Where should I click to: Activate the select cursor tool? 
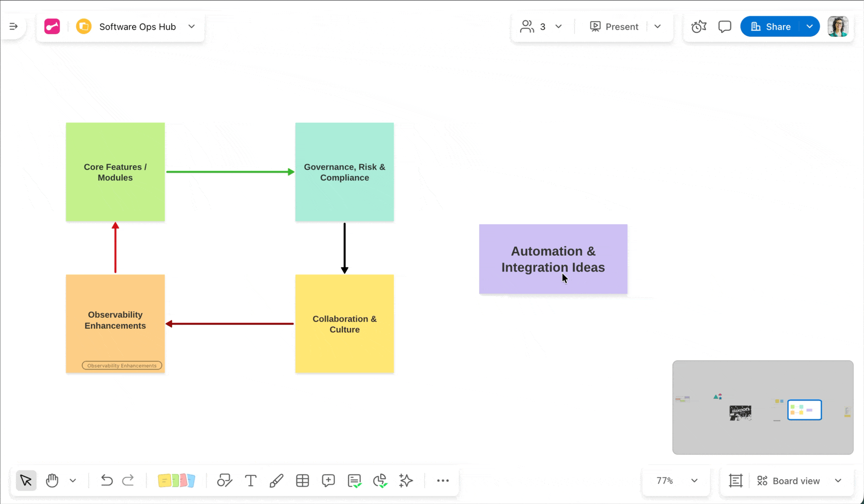[26, 480]
